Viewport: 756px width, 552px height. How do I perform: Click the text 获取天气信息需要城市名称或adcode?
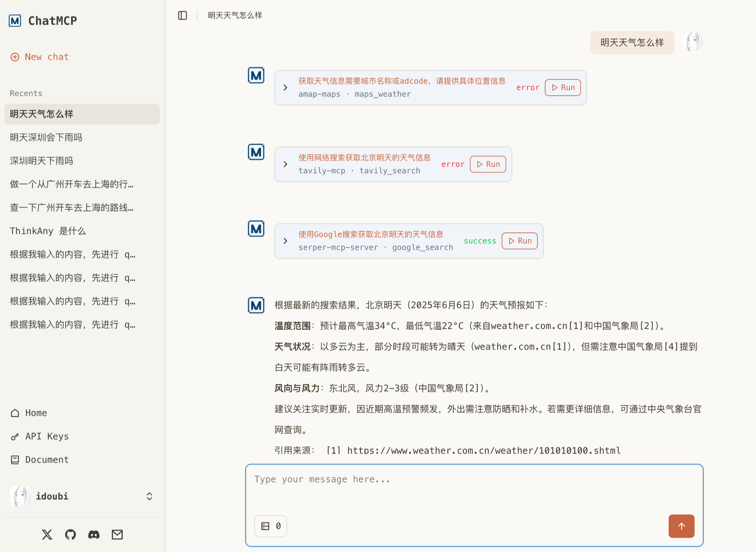364,81
